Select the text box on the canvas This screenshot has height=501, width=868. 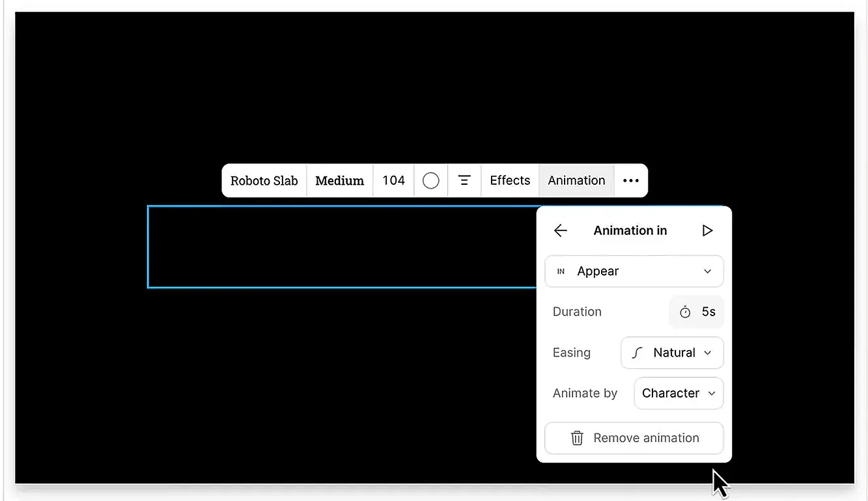click(326, 247)
